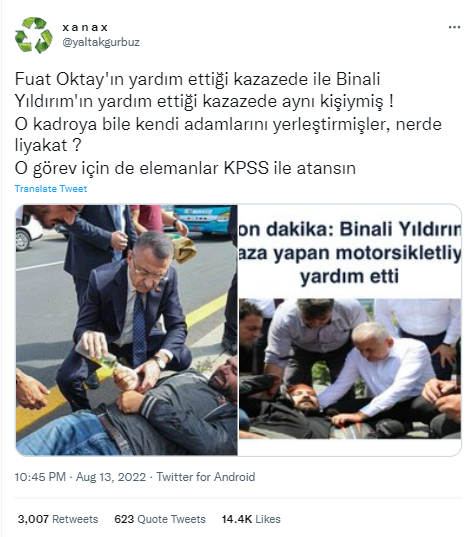This screenshot has width=473, height=537.
Task: View the 3,007 Retweets list
Action: click(58, 519)
